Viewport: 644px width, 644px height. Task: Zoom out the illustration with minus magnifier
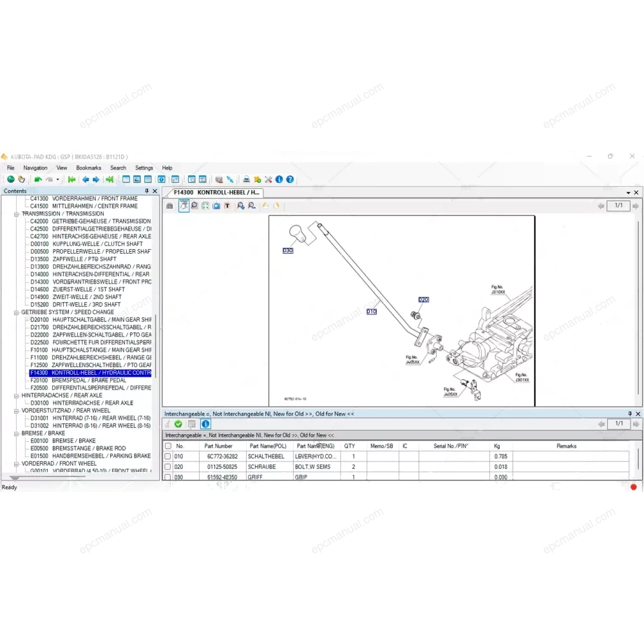[x=252, y=206]
